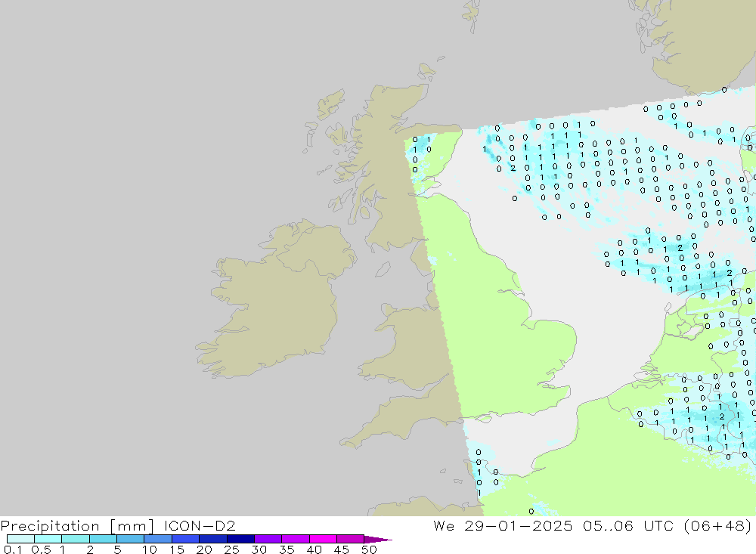The width and height of the screenshot is (756, 554).
Task: Click the 'ICON-D2' model name
Action: [x=200, y=525]
